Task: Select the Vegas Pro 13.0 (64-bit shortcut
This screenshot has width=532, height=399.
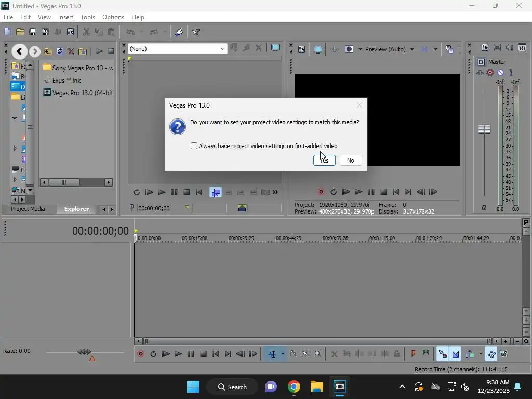Action: click(x=78, y=92)
